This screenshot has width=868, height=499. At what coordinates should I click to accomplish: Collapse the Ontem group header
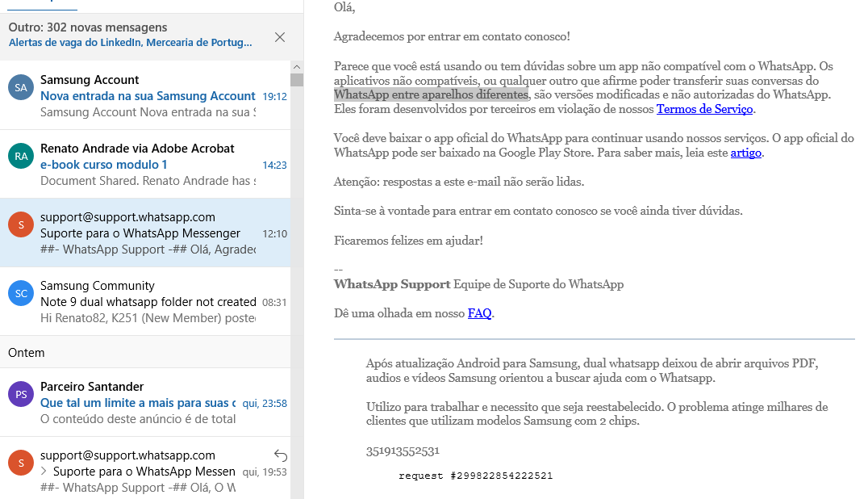[27, 353]
